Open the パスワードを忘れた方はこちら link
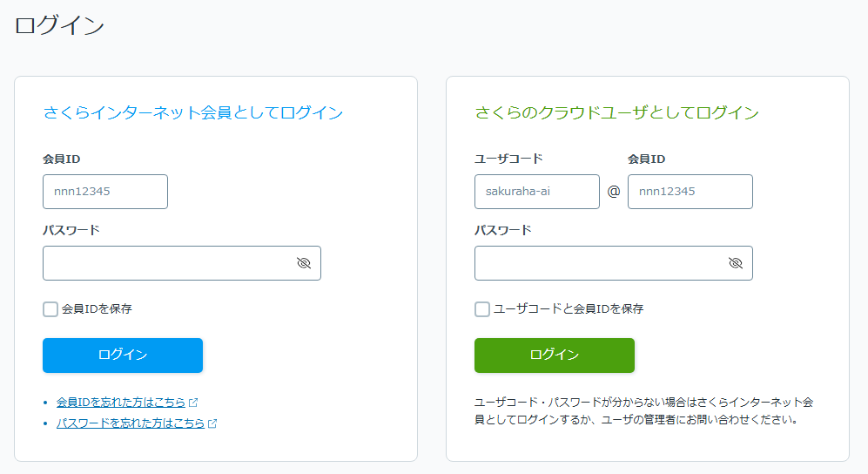Image resolution: width=868 pixels, height=474 pixels. coord(130,423)
